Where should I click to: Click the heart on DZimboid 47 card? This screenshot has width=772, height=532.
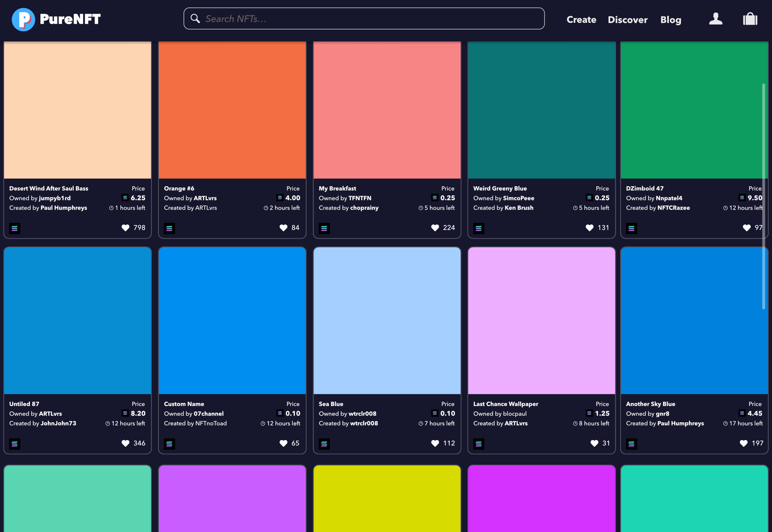(x=747, y=228)
